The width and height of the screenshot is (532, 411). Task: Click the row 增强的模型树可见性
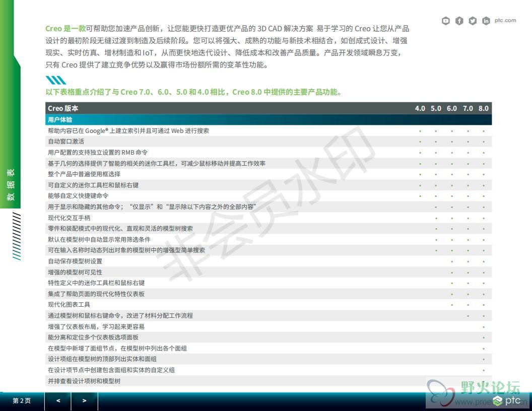pos(269,272)
